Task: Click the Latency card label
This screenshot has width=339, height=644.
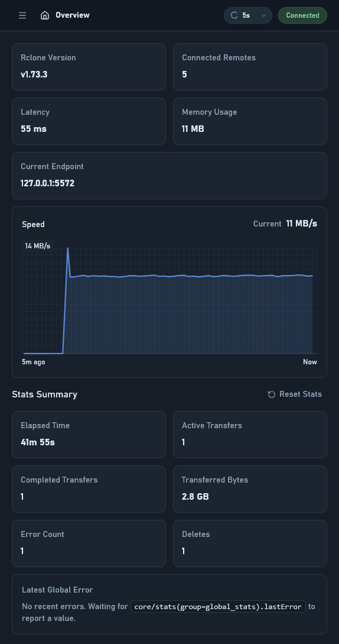Action: [x=35, y=112]
